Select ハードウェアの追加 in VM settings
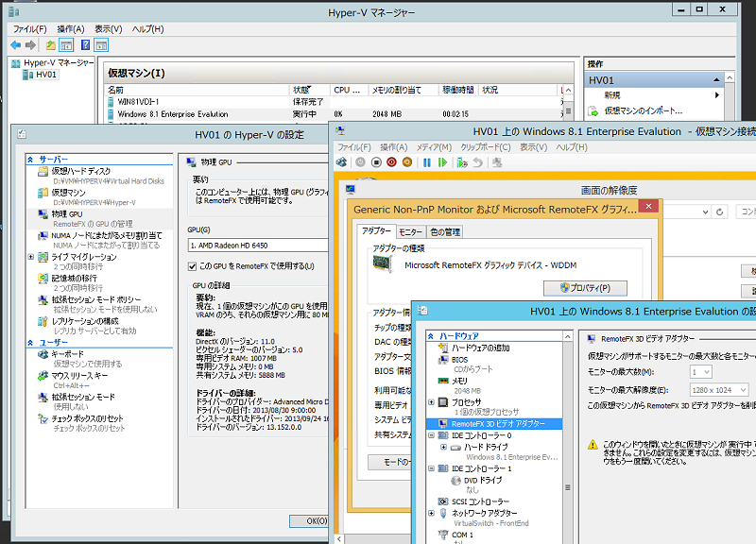The height and width of the screenshot is (544, 756). pyautogui.click(x=480, y=348)
